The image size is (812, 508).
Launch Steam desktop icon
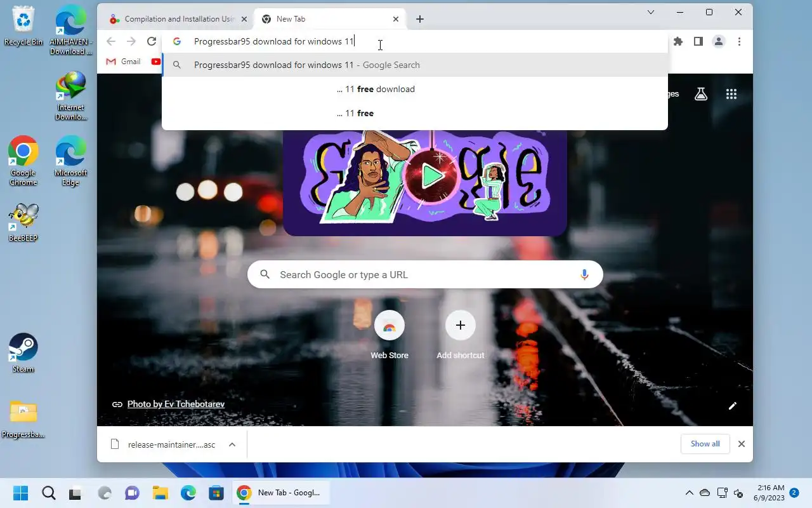pyautogui.click(x=23, y=353)
